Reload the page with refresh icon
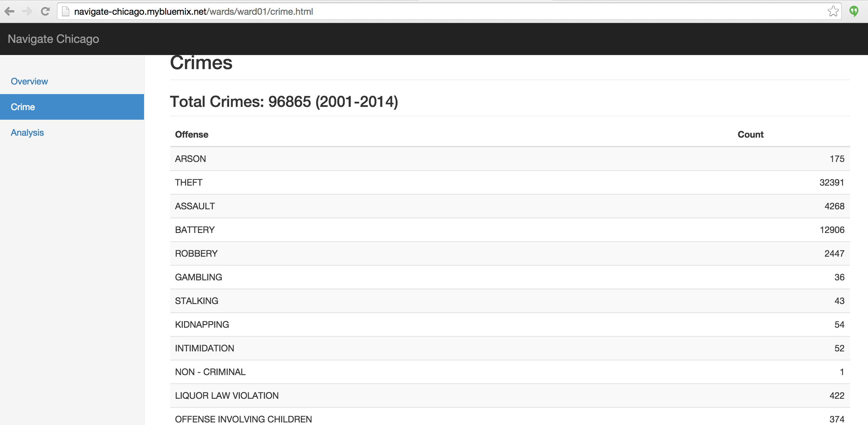 pyautogui.click(x=45, y=12)
